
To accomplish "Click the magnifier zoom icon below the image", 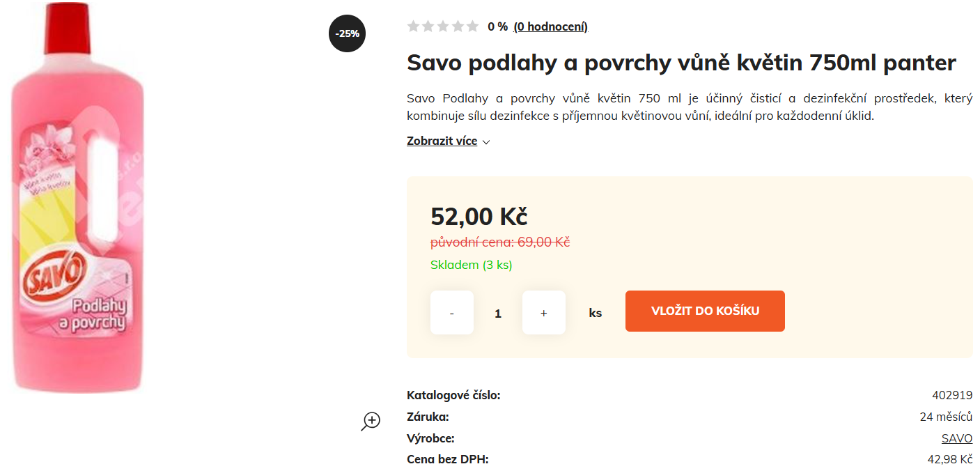I will coord(371,421).
